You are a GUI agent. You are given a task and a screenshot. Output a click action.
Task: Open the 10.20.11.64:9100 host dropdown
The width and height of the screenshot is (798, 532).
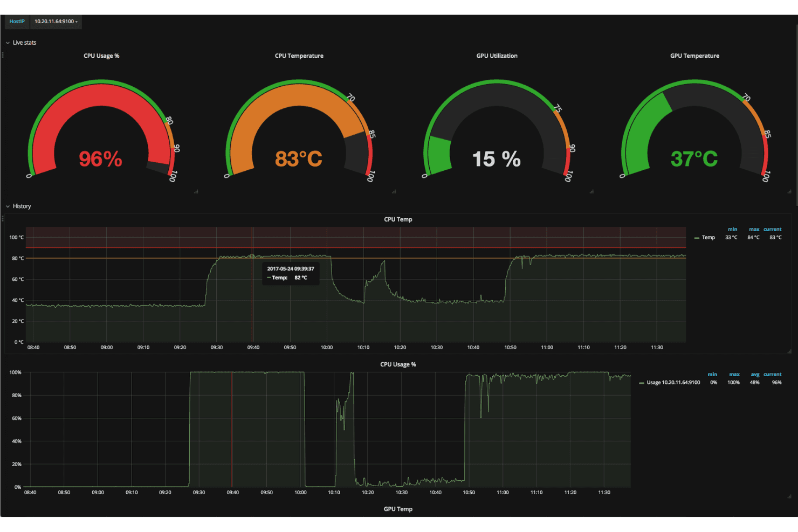coord(56,22)
